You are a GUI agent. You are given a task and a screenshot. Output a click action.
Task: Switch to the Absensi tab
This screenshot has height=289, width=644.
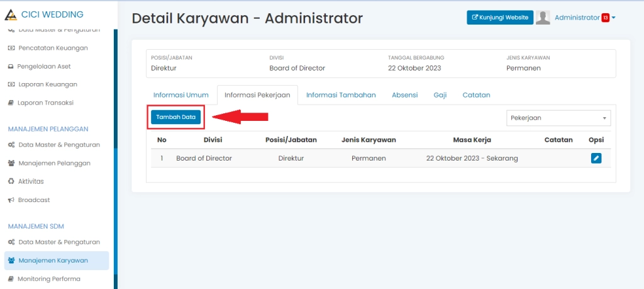pyautogui.click(x=404, y=95)
